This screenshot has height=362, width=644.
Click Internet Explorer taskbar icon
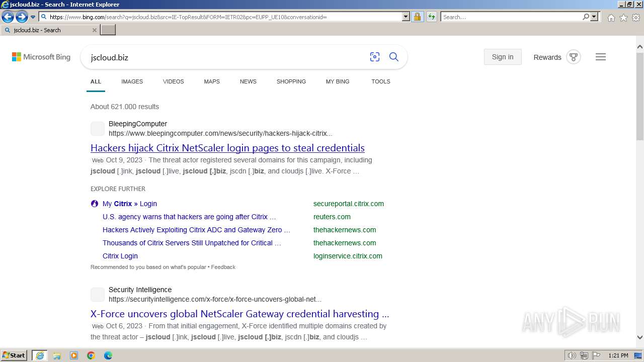click(x=40, y=355)
